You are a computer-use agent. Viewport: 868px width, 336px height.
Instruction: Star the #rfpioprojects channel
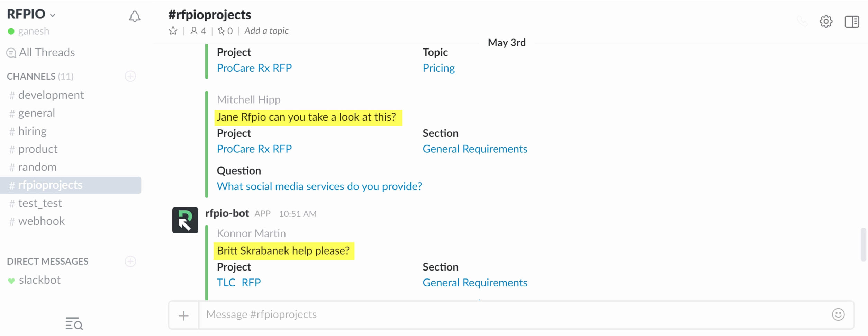tap(173, 31)
